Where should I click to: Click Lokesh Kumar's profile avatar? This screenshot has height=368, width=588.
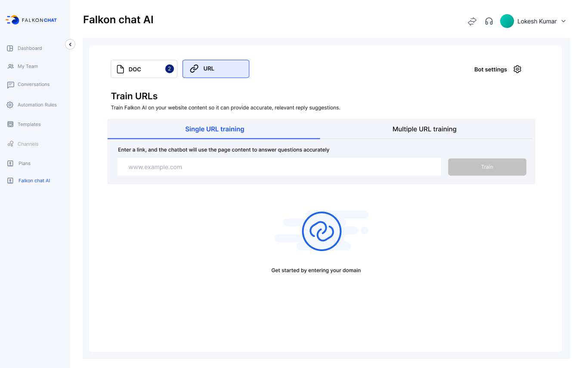[507, 21]
